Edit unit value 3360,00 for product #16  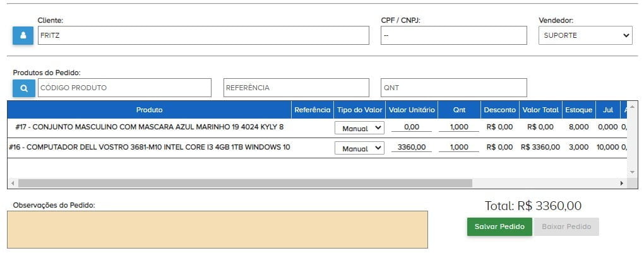tap(412, 148)
